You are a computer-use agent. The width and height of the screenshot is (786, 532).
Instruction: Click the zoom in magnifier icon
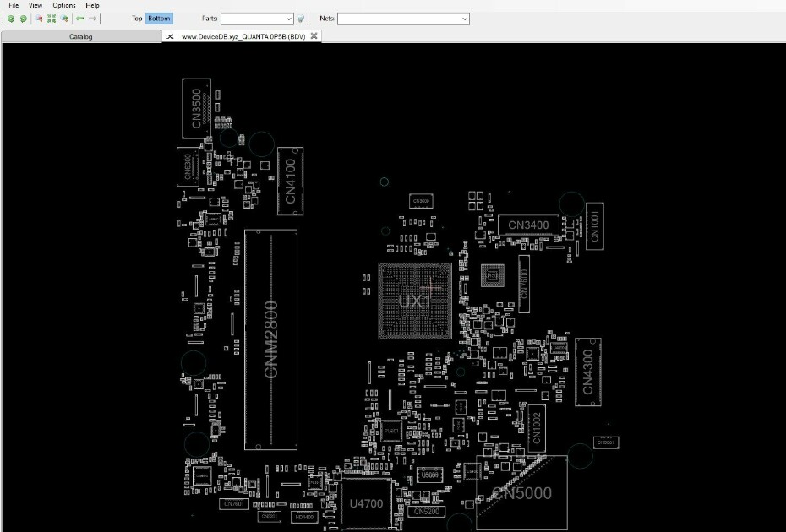pos(64,19)
